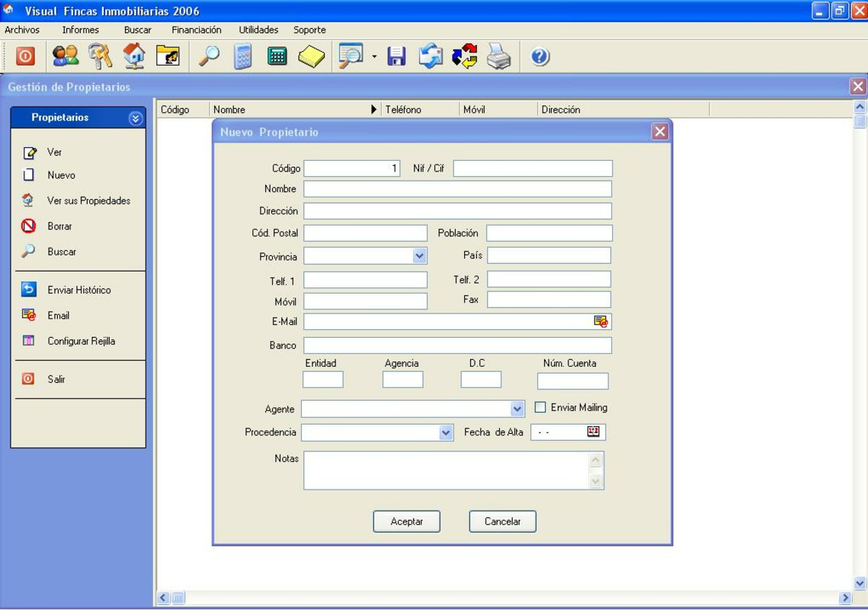Image resolution: width=868 pixels, height=610 pixels.
Task: Open the blue help question mark icon
Action: (x=540, y=56)
